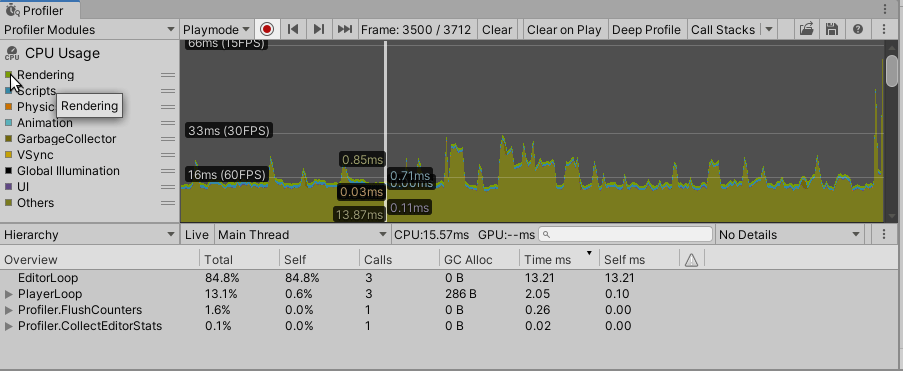This screenshot has height=371, width=903.
Task: Click the scrollbar down arrow on chart
Action: pos(892,217)
